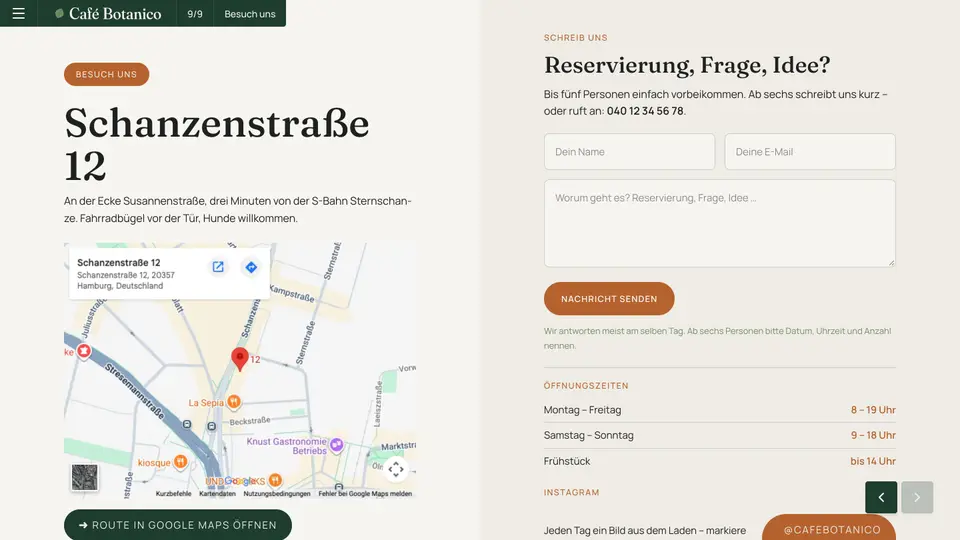Viewport: 960px width, 540px height.
Task: Click the 'bis 14 Uhr' breakfast time
Action: tap(872, 461)
